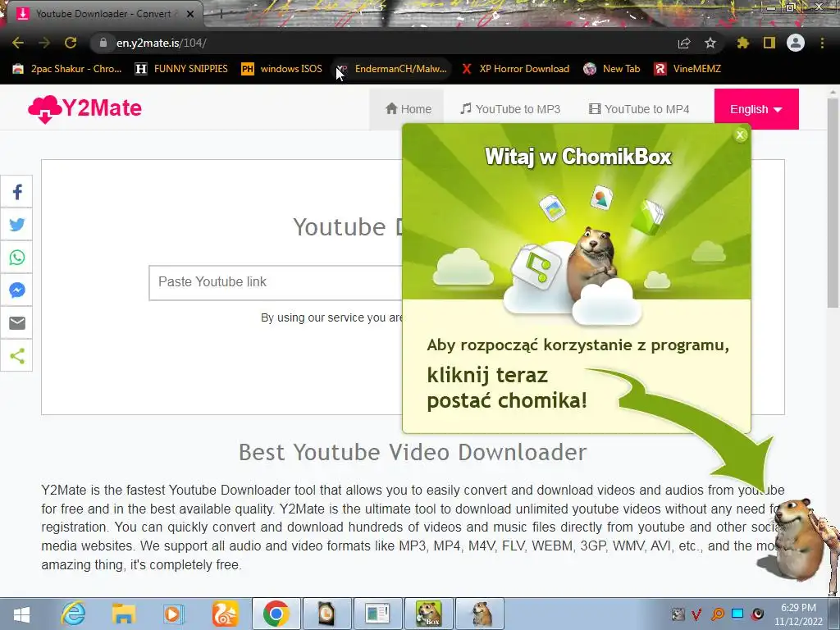
Task: Expand the English language dropdown
Action: [x=756, y=109]
